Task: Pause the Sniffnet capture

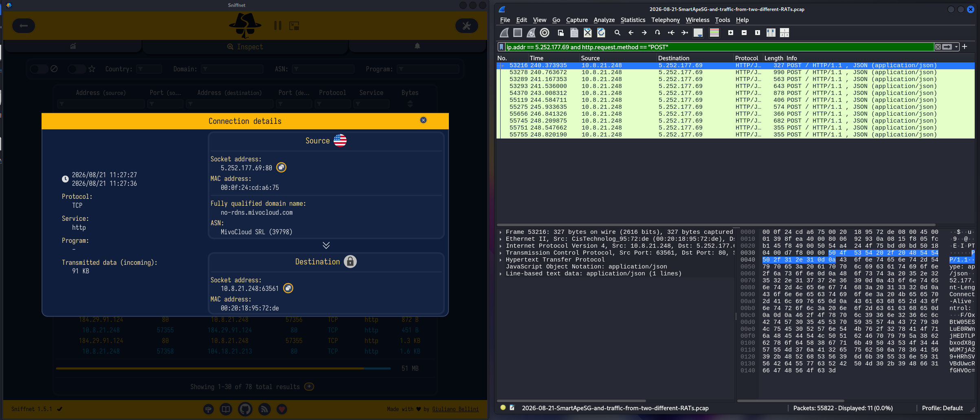Action: [x=278, y=26]
